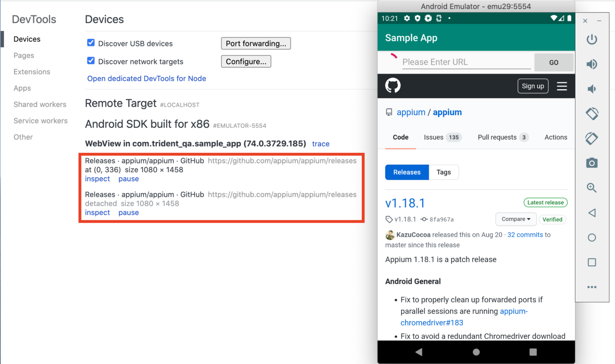The width and height of the screenshot is (615, 364).
Task: Open the v1.18.1 release link
Action: click(x=405, y=203)
